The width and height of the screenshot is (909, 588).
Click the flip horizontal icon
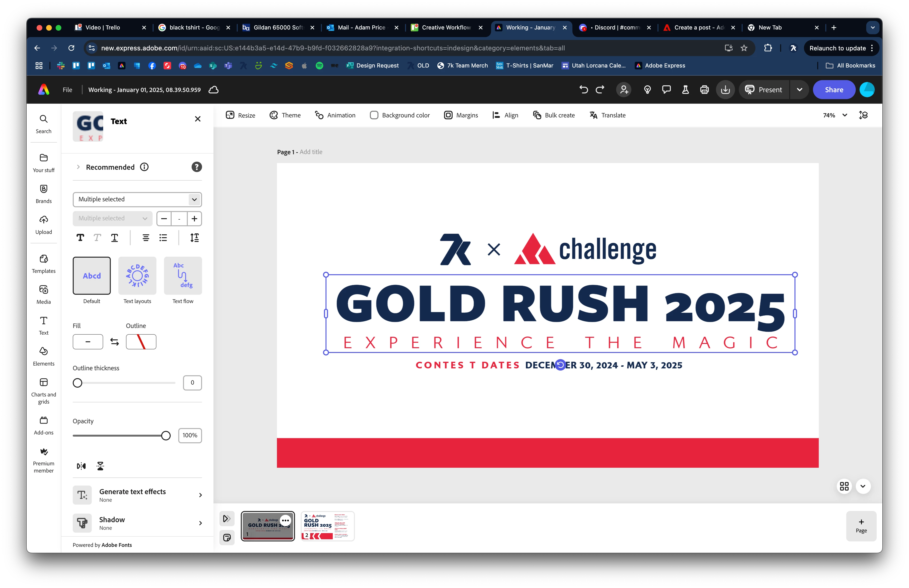81,466
